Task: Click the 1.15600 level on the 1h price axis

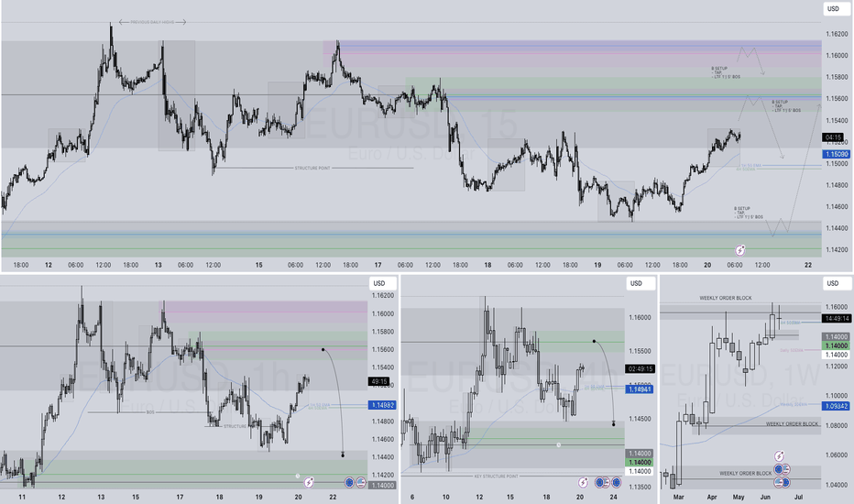Action: [x=383, y=350]
